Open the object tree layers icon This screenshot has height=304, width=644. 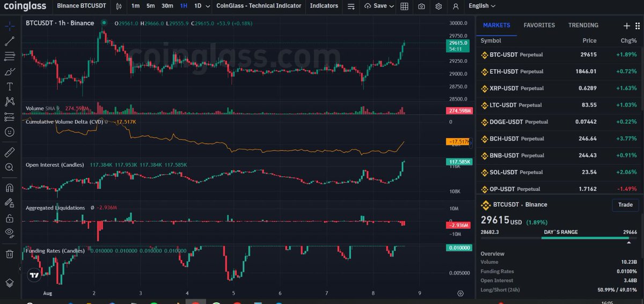click(x=10, y=283)
